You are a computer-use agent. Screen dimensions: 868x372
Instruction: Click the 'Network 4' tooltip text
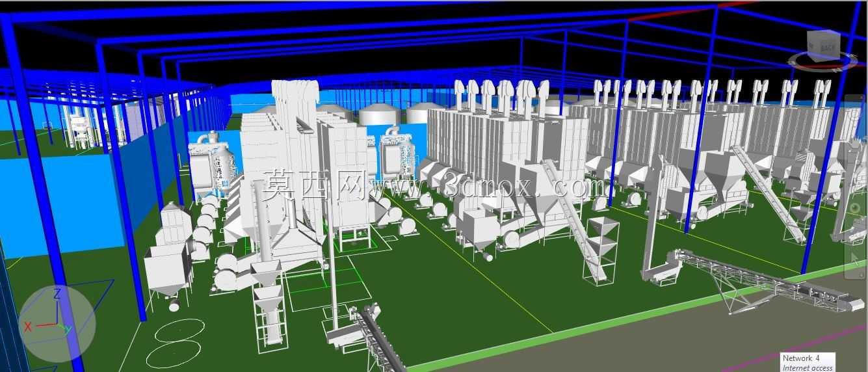(x=801, y=358)
